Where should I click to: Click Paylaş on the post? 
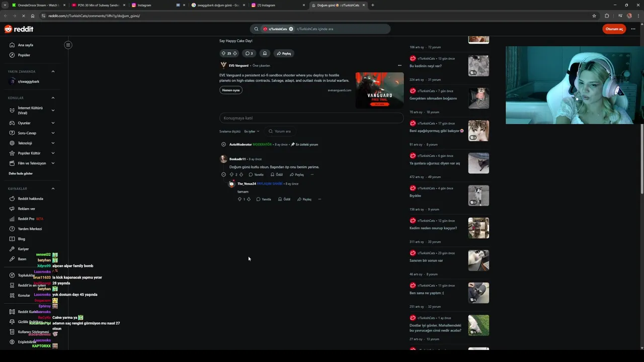pyautogui.click(x=284, y=53)
